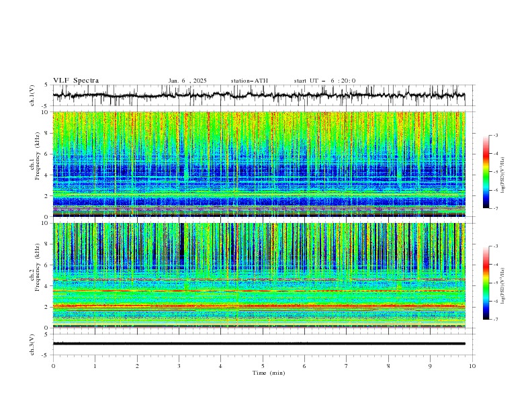Viewport: 532px width, 411px height.
Task: Click the ch.2 color bar "-4" label
Action: click(x=496, y=265)
